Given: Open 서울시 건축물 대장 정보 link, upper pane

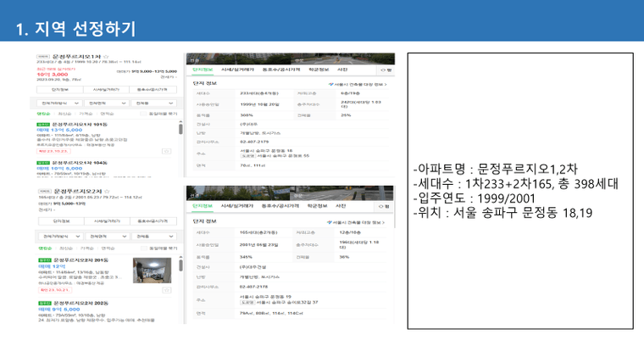Looking at the screenshot, I should coord(358,84).
